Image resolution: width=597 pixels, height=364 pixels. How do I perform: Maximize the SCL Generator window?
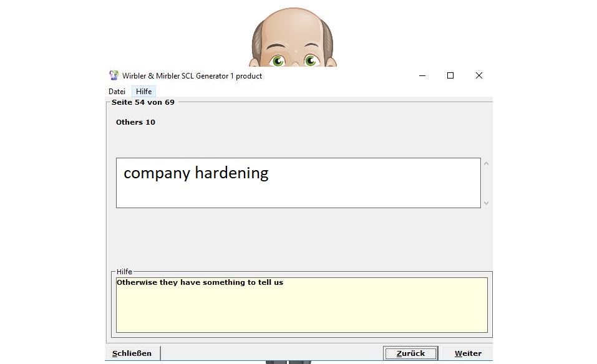(x=450, y=75)
